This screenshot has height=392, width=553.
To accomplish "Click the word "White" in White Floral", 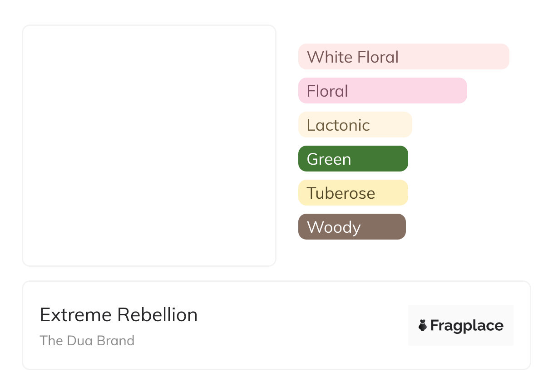I will [330, 57].
